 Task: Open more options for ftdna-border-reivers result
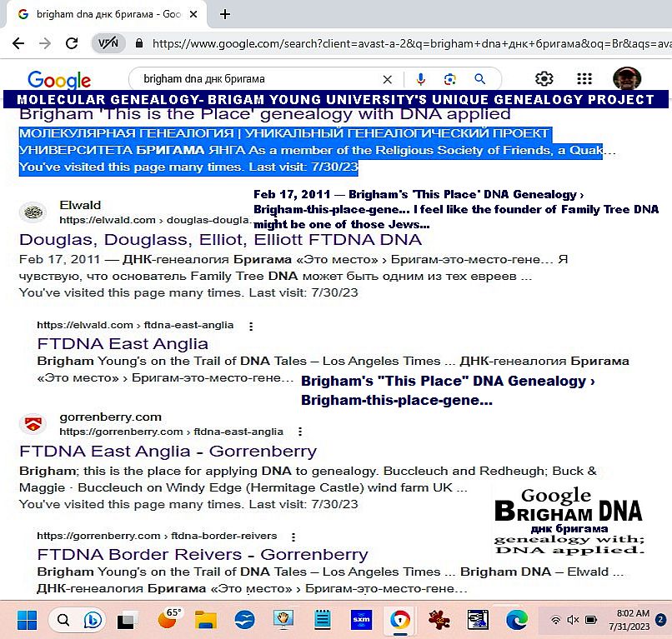click(293, 537)
